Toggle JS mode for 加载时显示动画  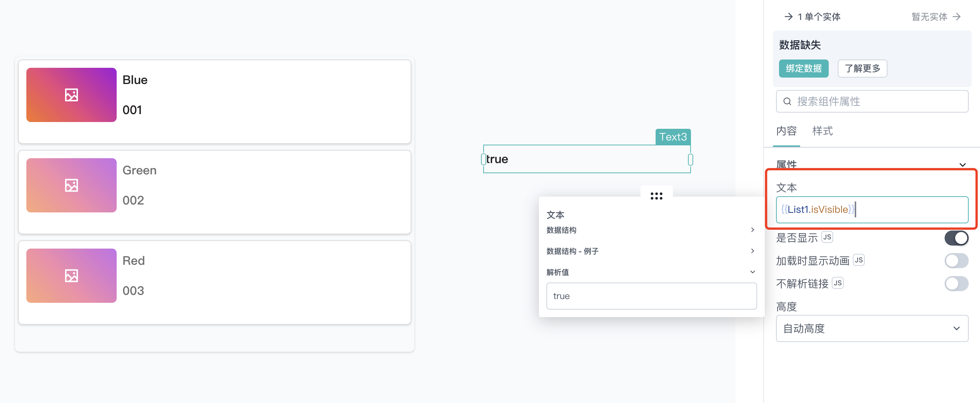tap(858, 260)
